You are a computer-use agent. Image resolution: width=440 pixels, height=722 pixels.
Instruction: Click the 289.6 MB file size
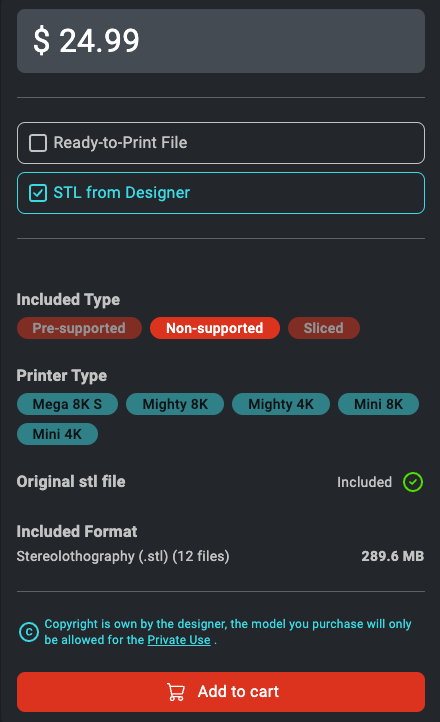tap(392, 556)
